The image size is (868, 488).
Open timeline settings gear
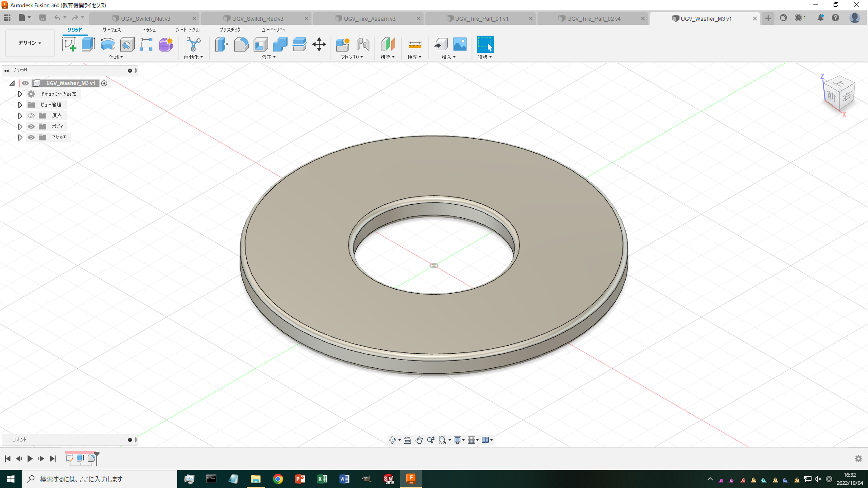click(858, 459)
